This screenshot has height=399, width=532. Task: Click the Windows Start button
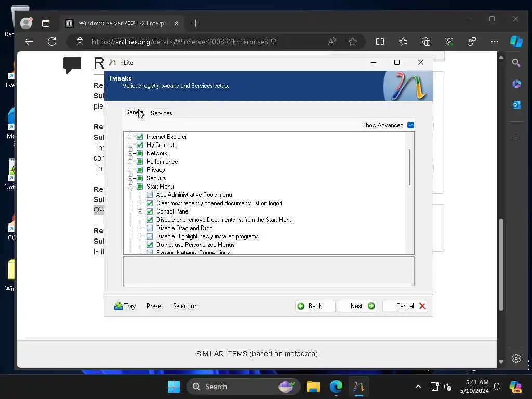click(x=174, y=387)
